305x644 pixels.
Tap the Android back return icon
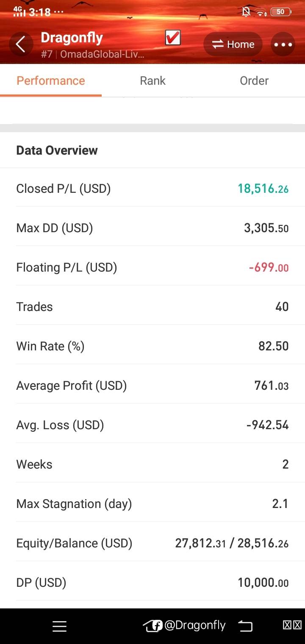[x=245, y=626]
